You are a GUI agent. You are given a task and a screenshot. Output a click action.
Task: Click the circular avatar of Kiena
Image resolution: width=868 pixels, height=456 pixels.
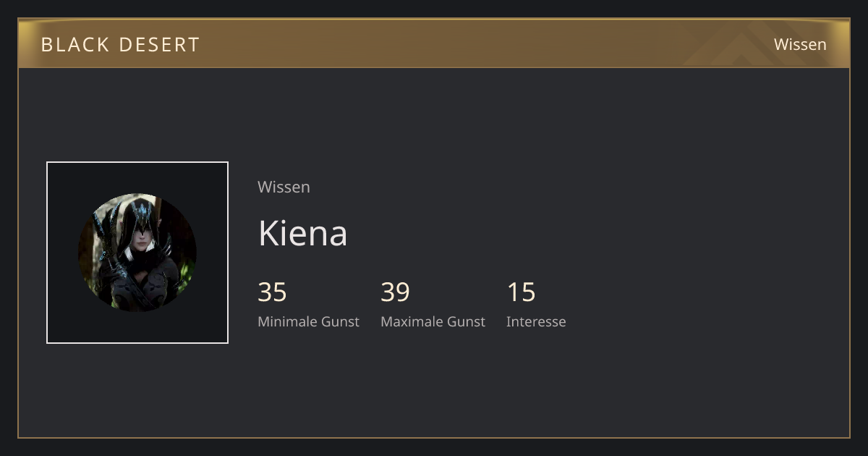(137, 253)
